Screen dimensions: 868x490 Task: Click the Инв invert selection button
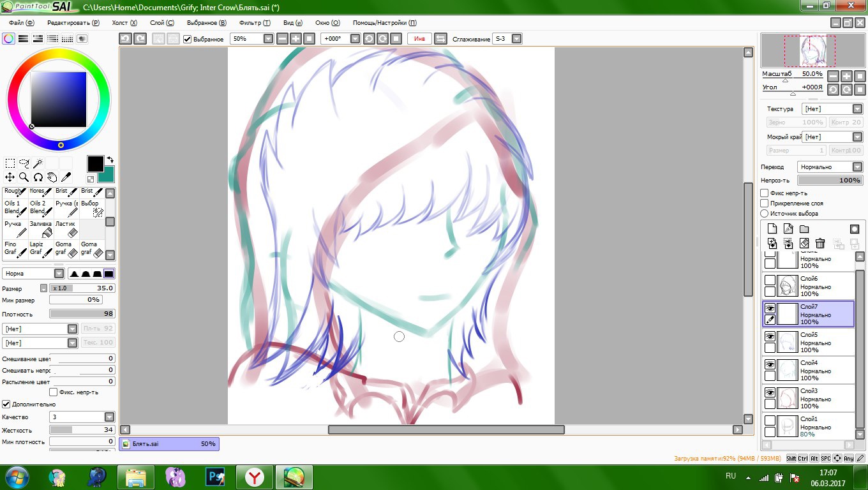pos(419,39)
